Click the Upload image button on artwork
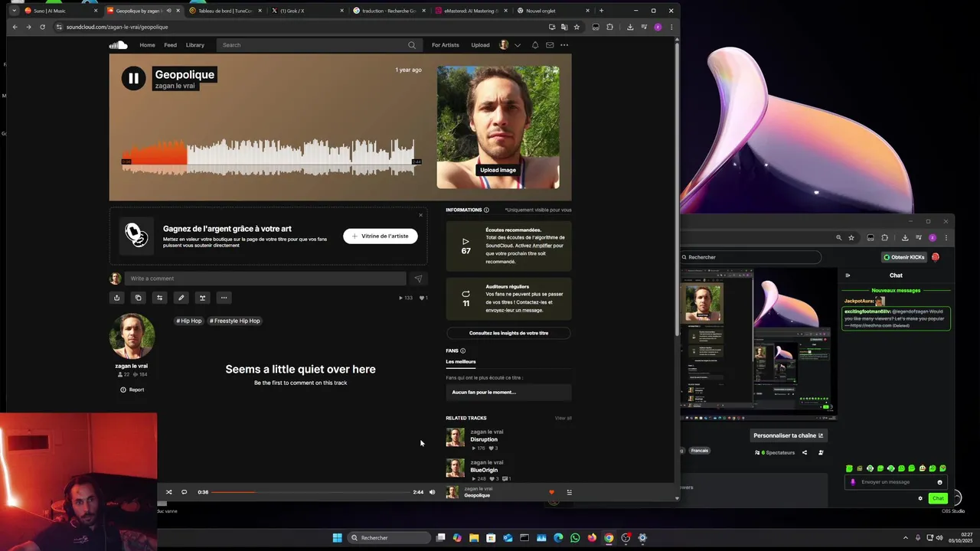 [x=498, y=170]
